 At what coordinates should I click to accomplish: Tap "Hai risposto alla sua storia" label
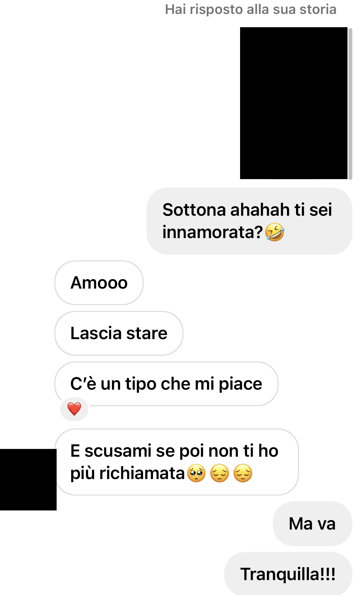click(x=251, y=9)
